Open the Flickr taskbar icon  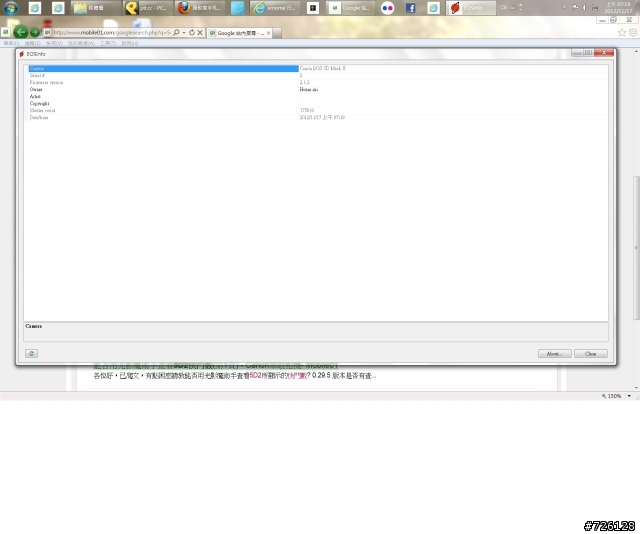387,8
